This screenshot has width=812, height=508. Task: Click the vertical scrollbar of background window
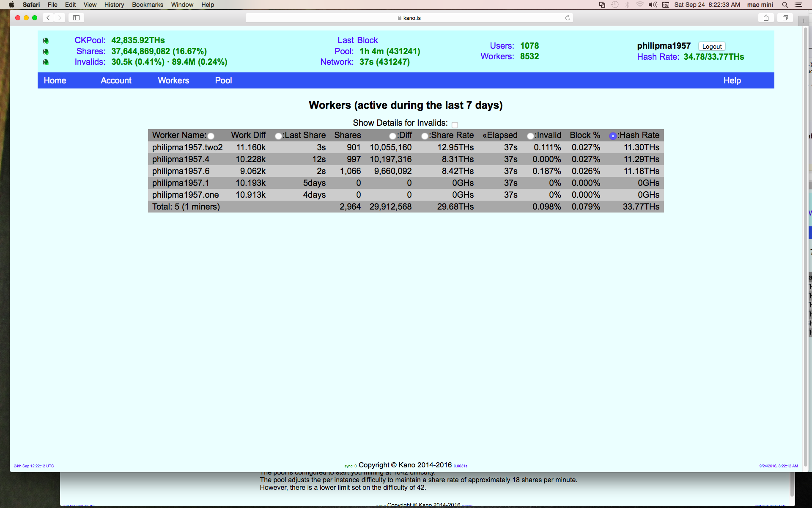coord(792,485)
